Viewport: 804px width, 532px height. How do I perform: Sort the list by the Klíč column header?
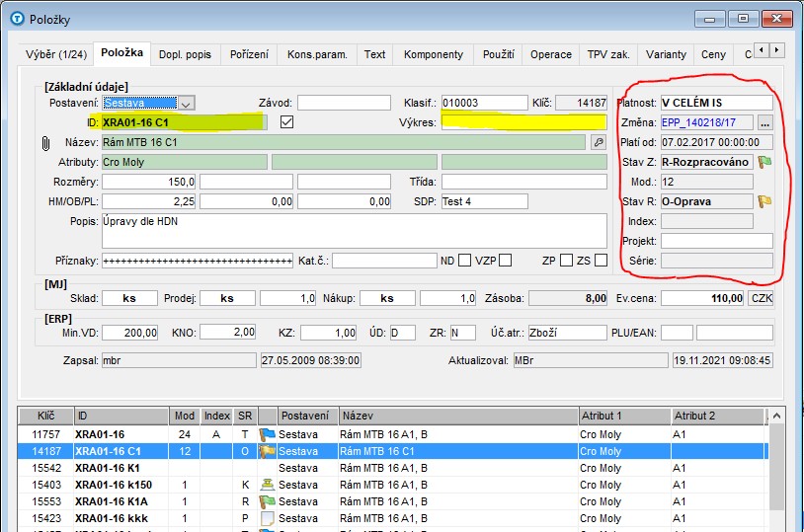click(46, 417)
